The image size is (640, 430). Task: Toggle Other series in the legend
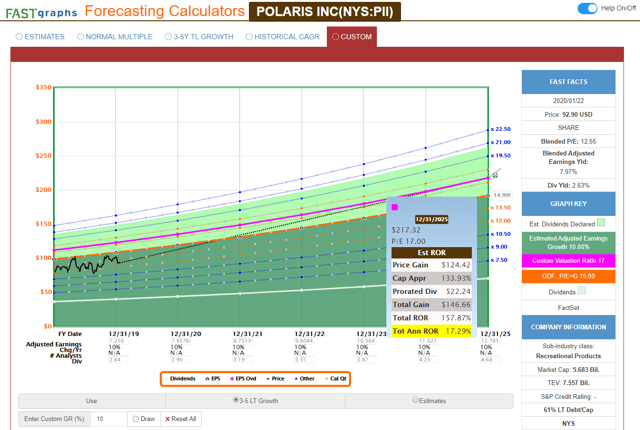(x=304, y=379)
